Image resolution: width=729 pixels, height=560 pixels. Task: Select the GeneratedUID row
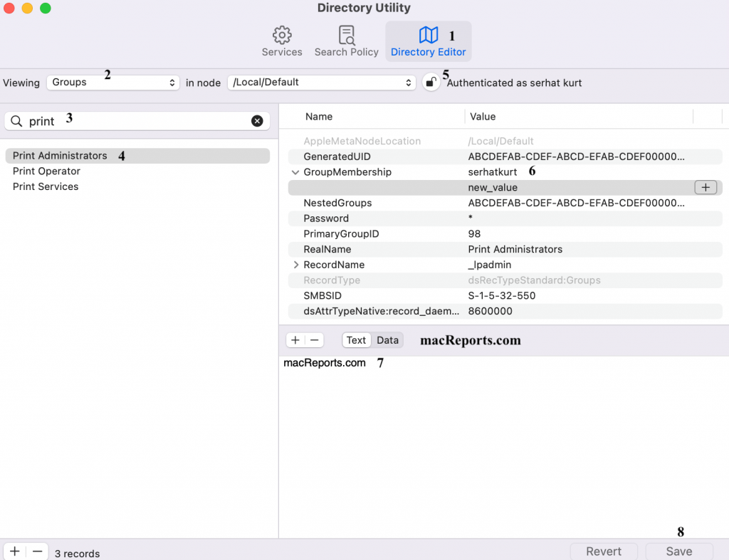pos(505,157)
